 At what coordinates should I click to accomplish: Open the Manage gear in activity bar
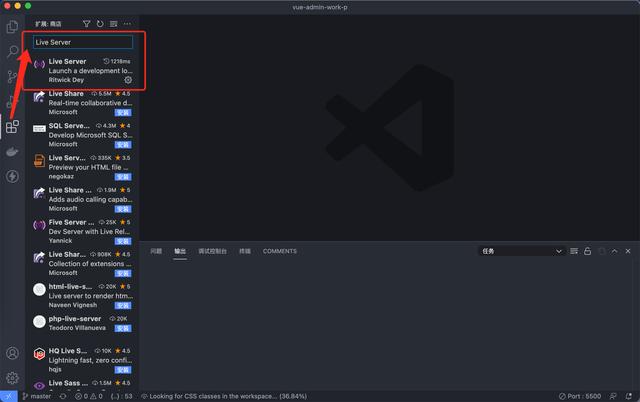click(12, 378)
